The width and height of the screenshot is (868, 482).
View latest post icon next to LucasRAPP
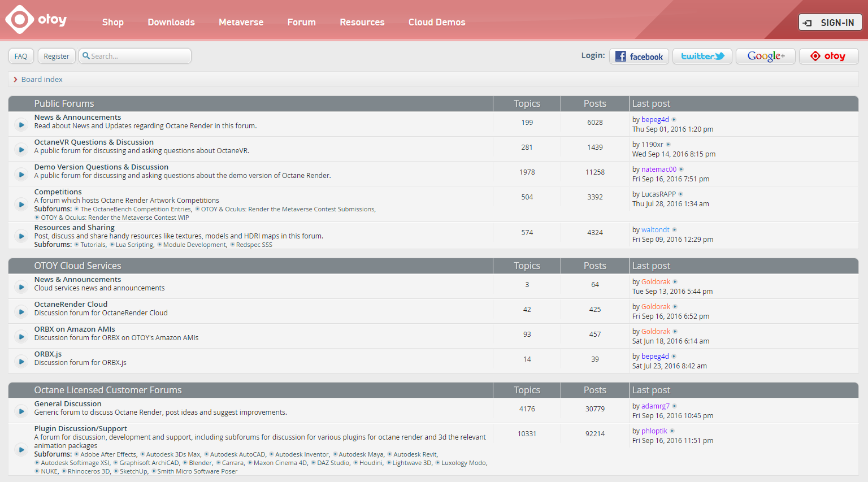(681, 194)
